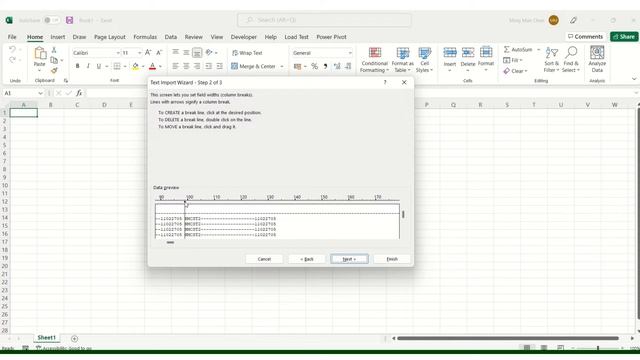Viewport: 640px width, 360px height.
Task: Click data preview horizontal scrollbar thumb
Action: click(x=170, y=242)
